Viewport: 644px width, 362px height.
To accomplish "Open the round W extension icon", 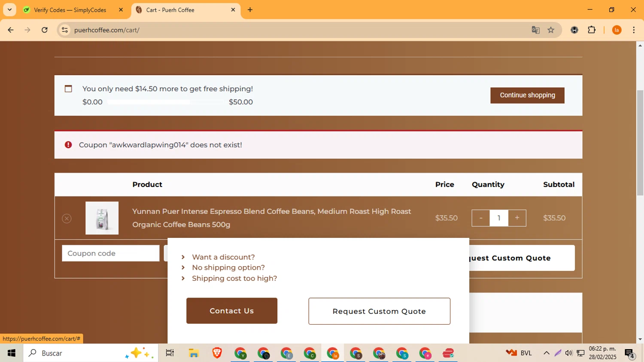I will tap(574, 30).
